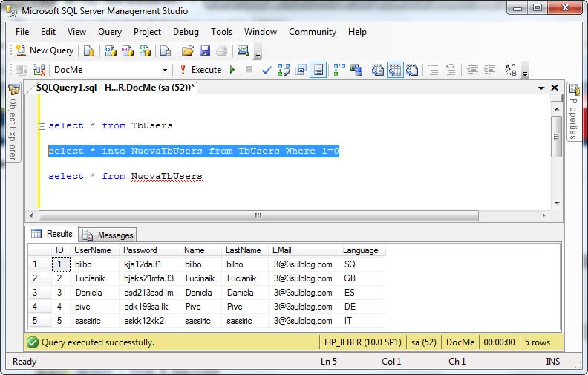Toggle Results to Grid output mode
588x375 pixels.
coord(395,70)
